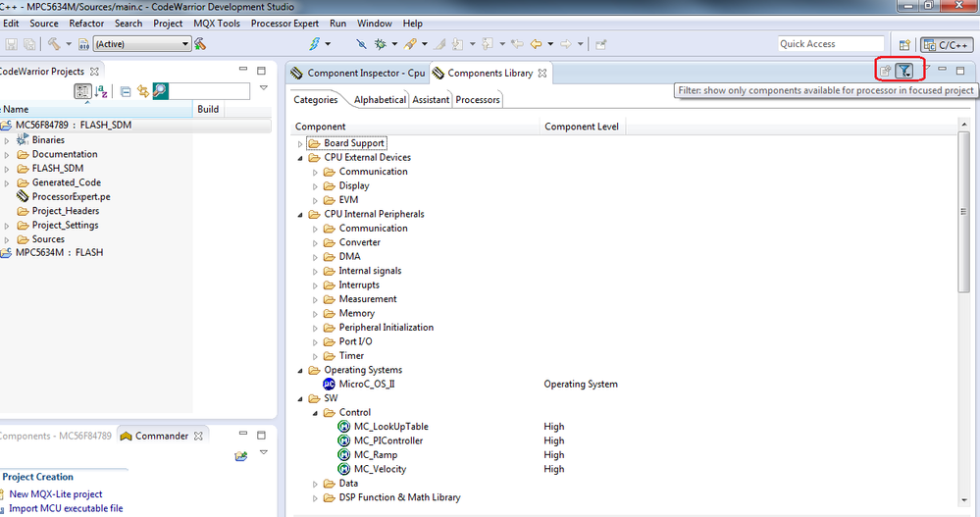The width and height of the screenshot is (980, 517).
Task: Select the MC_Ramp component
Action: 376,455
